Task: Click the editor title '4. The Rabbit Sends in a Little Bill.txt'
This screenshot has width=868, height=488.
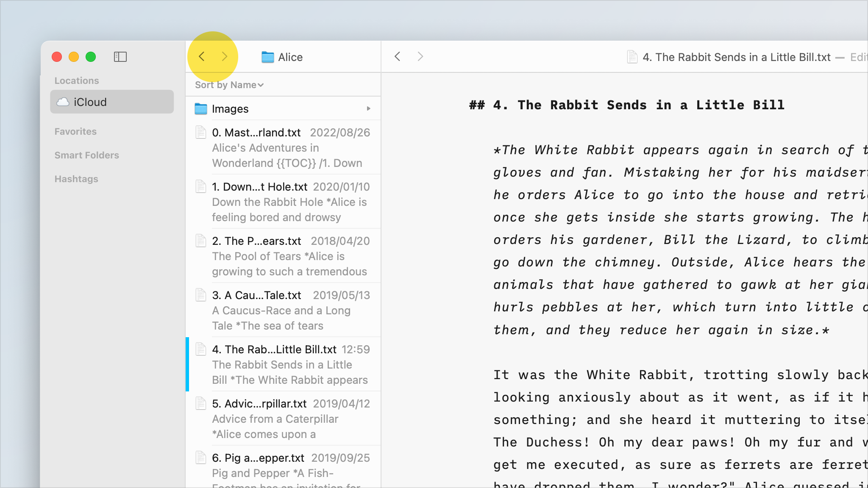Action: coord(737,57)
